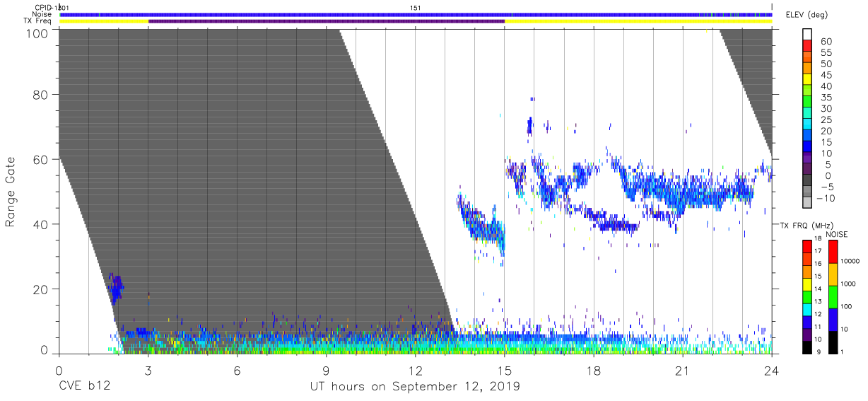Click the "45" label on the ELEV scale
The width and height of the screenshot is (868, 401).
[826, 75]
